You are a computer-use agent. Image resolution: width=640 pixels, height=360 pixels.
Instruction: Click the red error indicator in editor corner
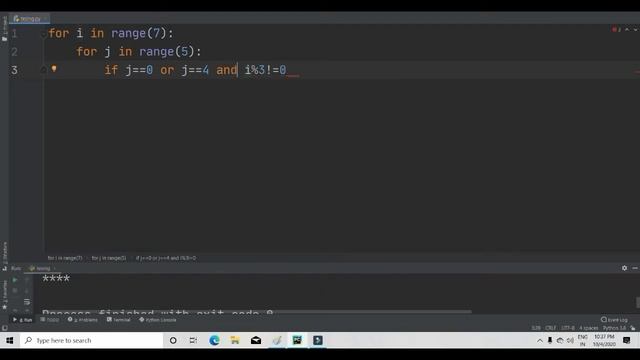pyautogui.click(x=616, y=29)
